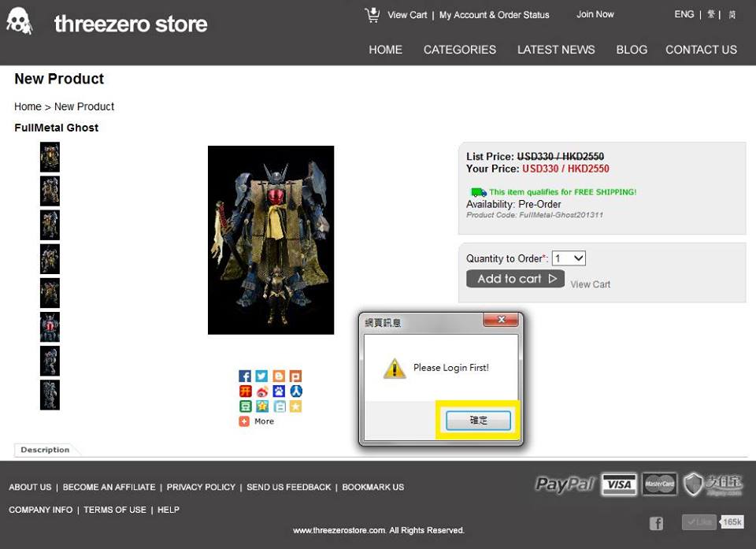Click the Facebook Like button in footer
756x549 pixels.
[x=699, y=522]
